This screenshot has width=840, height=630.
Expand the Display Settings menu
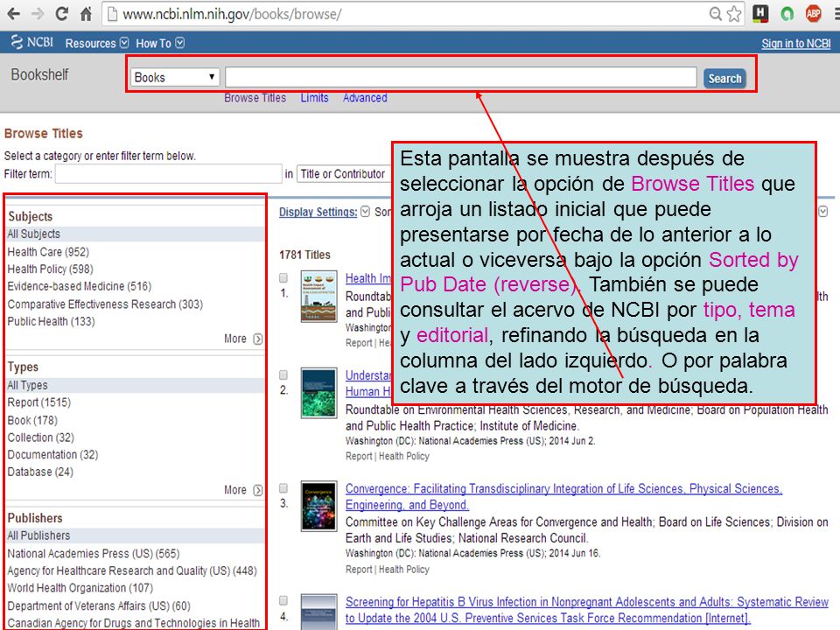(324, 212)
